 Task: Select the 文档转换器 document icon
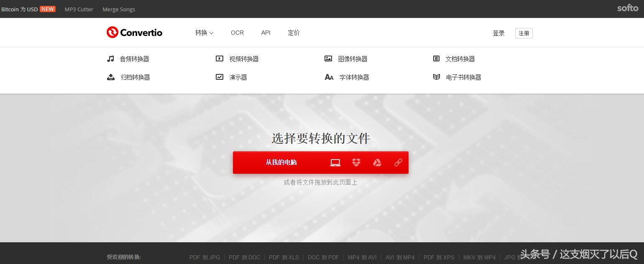click(437, 58)
